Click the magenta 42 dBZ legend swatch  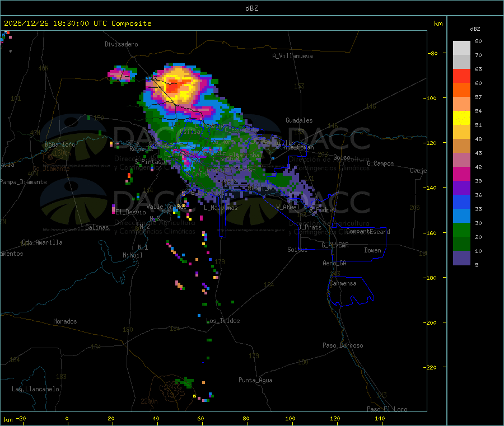pyautogui.click(x=461, y=174)
